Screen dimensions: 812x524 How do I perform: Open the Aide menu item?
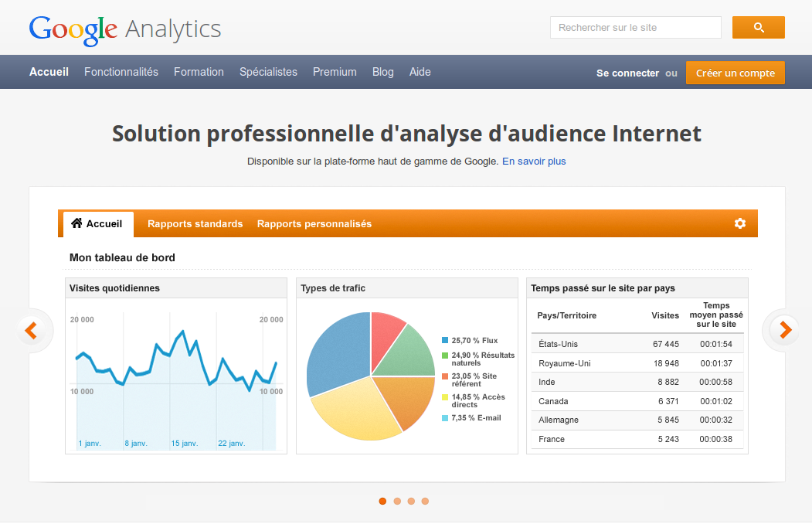pyautogui.click(x=420, y=72)
